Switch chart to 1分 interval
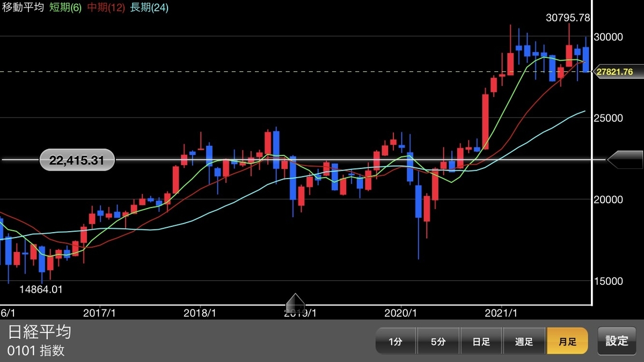The width and height of the screenshot is (644, 362). [396, 341]
